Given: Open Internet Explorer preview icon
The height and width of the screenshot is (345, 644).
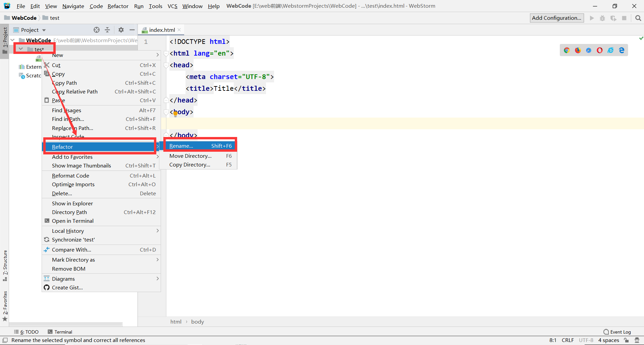Looking at the screenshot, I should click(x=611, y=50).
